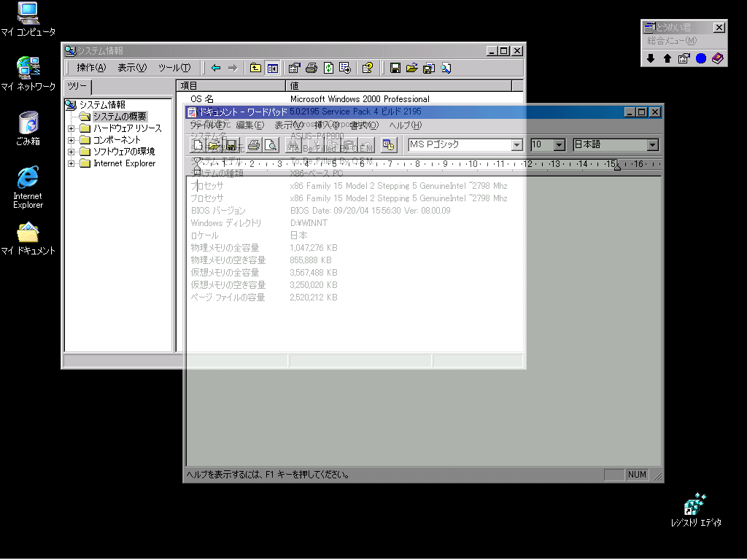Select the システム情報 root tree item

pos(102,105)
